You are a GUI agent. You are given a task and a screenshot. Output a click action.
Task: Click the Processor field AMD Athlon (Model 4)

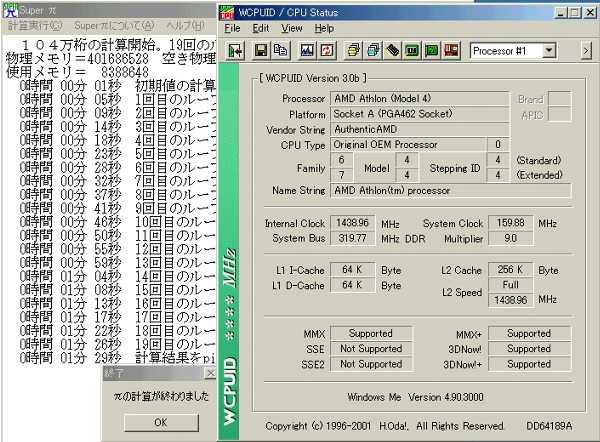tap(420, 99)
